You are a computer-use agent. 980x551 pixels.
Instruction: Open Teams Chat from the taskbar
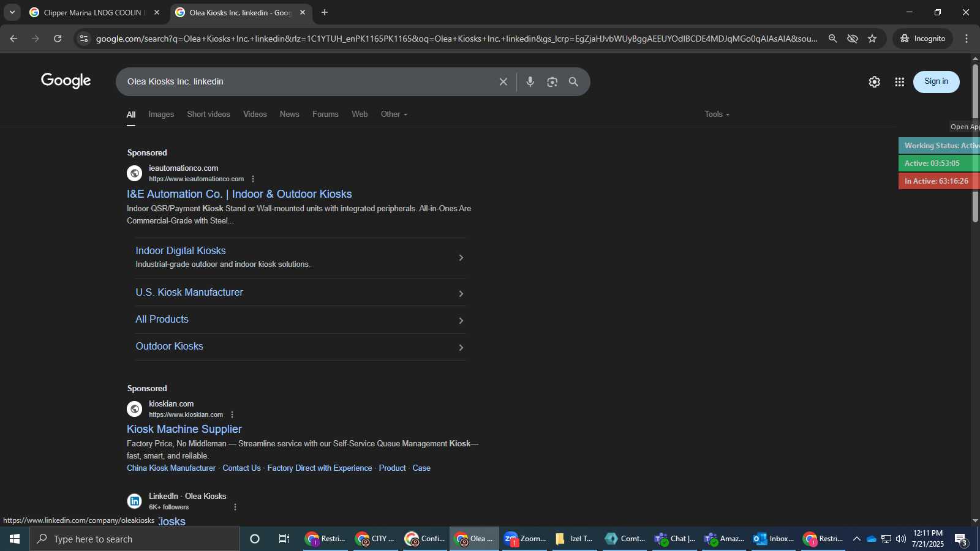coord(674,539)
